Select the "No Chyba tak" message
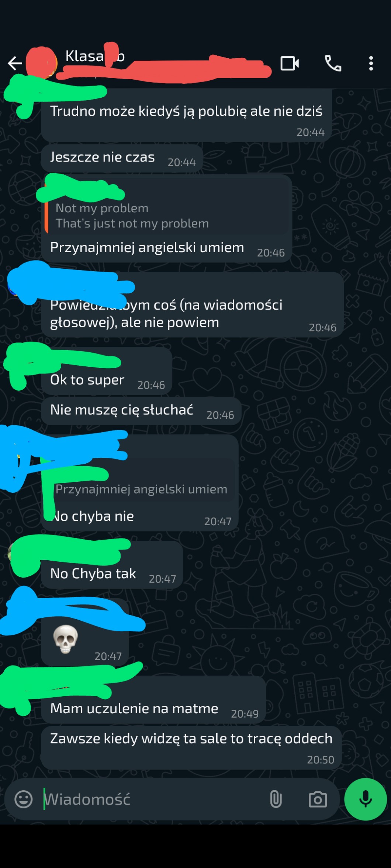Screen dimensions: 391x868 pyautogui.click(x=112, y=565)
